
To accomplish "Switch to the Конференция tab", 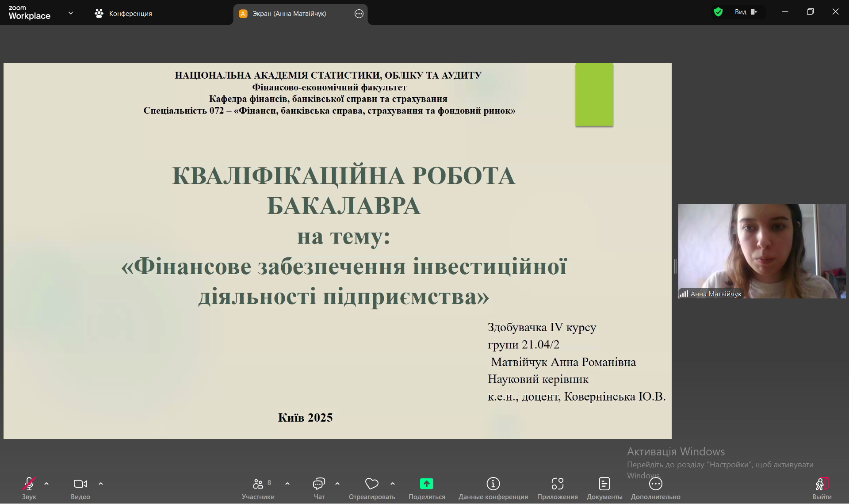I will click(124, 14).
